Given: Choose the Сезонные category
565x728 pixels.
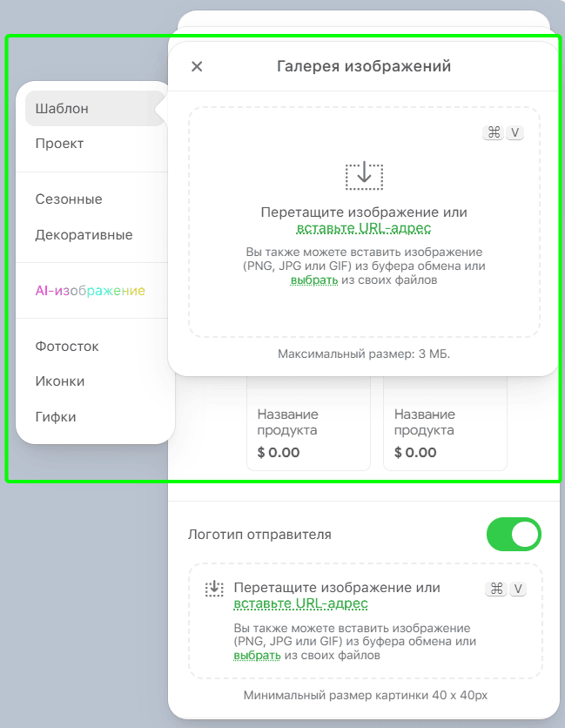Looking at the screenshot, I should (x=69, y=199).
